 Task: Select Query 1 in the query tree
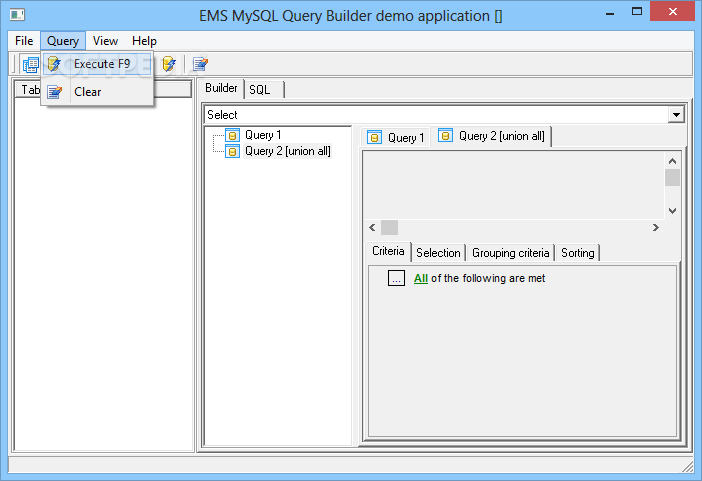click(x=263, y=135)
